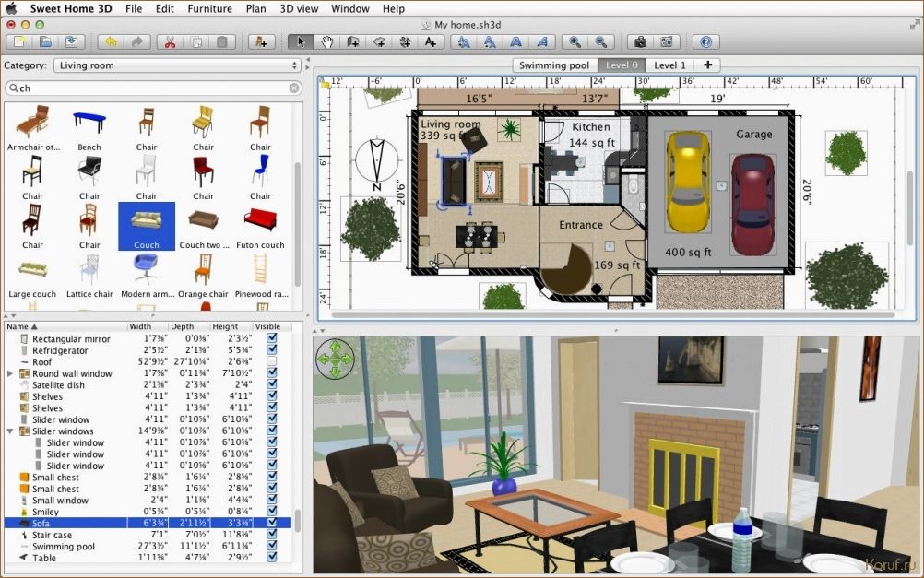Click the Add furniture to home icon
Image resolution: width=924 pixels, height=578 pixels.
[261, 42]
